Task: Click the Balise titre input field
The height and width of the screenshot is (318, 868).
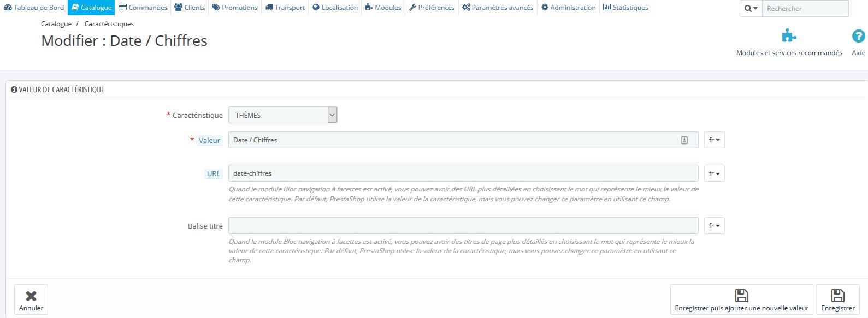Action: [x=463, y=226]
